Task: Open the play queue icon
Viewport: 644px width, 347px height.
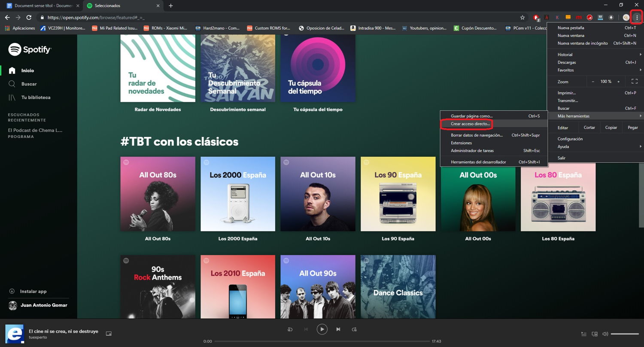Action: click(x=583, y=334)
